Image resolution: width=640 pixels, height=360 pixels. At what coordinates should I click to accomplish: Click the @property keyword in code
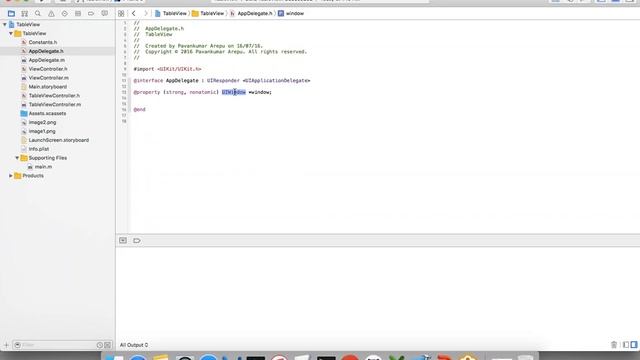pyautogui.click(x=147, y=92)
